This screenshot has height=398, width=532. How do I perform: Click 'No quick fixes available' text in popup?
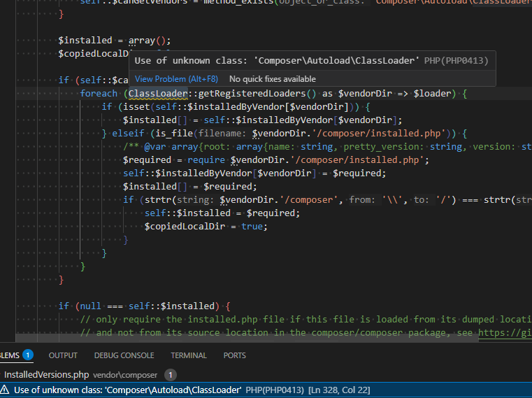(272, 79)
